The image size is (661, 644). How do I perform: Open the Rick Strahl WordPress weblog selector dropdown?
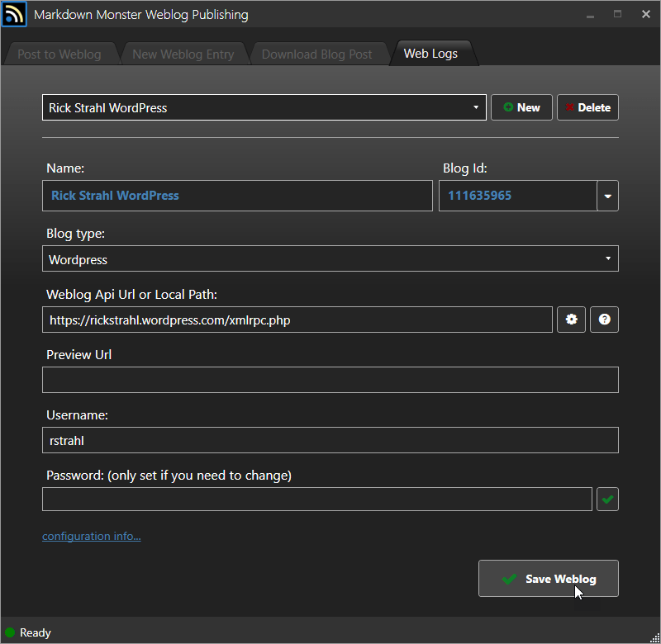click(x=264, y=107)
